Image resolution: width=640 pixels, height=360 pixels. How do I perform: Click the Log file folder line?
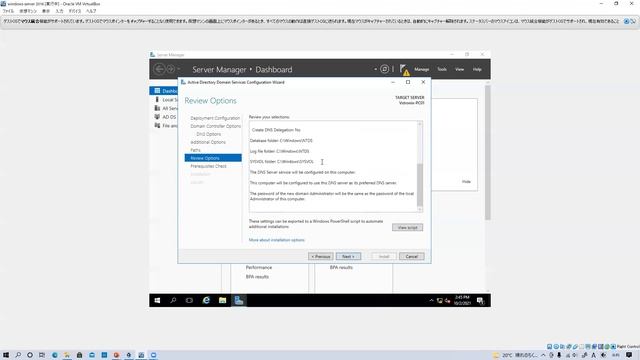pos(280,151)
